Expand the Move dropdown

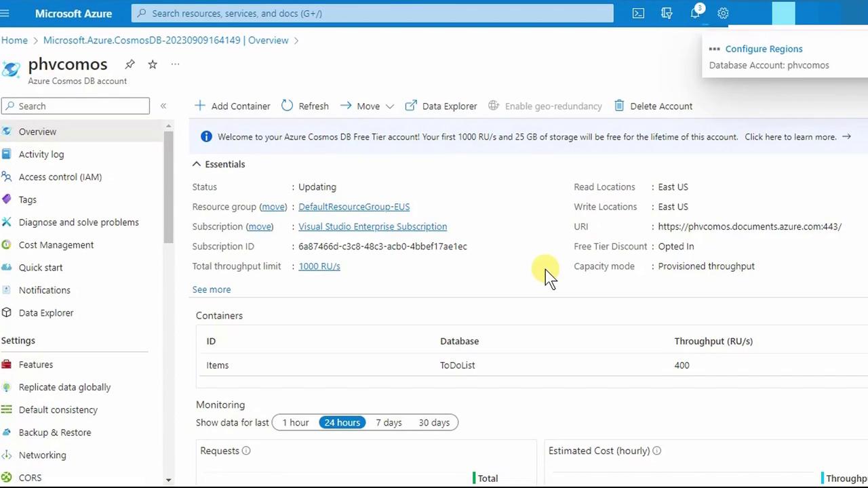coord(389,106)
